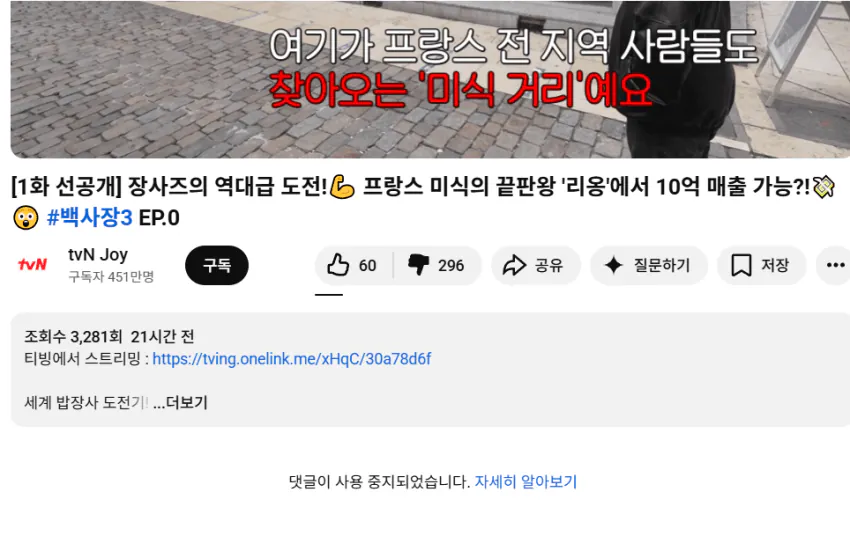Open the tvN Joy channel name
The width and height of the screenshot is (850, 536).
pos(98,254)
